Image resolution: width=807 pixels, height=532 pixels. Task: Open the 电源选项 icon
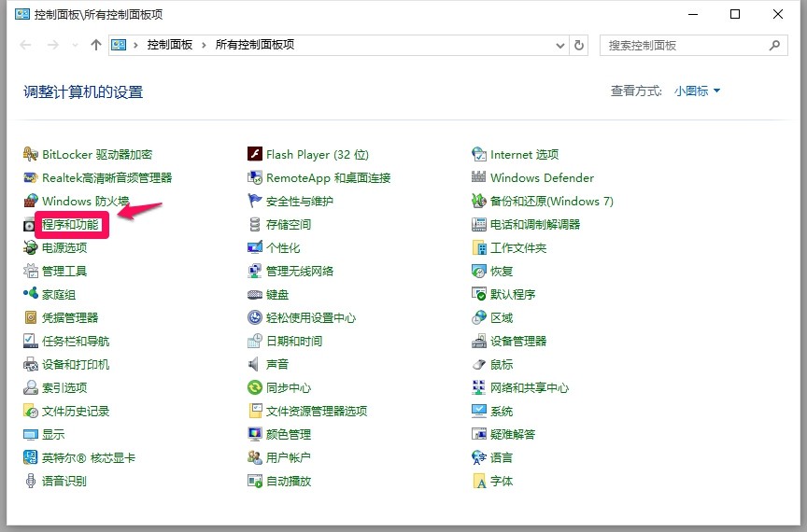click(x=31, y=247)
